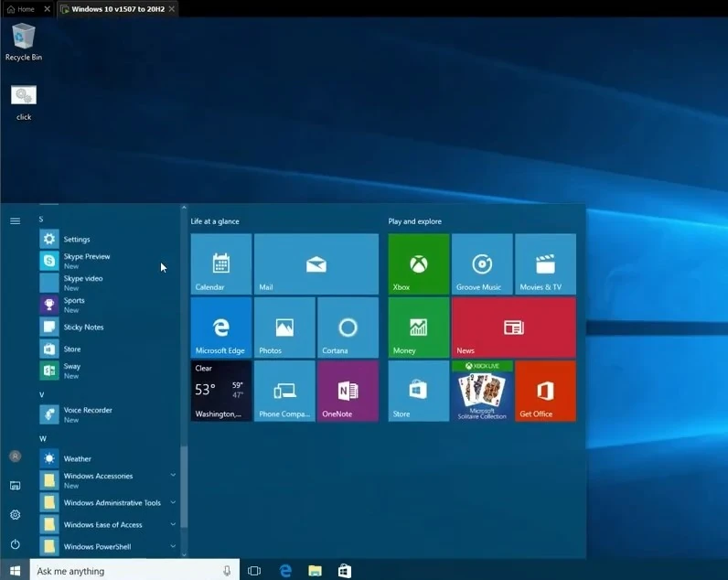Open the Mail tile
Screen dimensions: 728x580
316,263
